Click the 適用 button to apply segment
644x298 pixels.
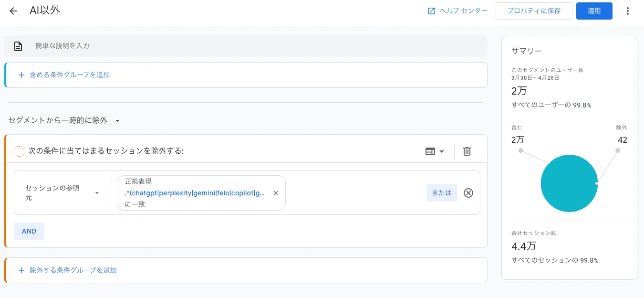coord(594,11)
